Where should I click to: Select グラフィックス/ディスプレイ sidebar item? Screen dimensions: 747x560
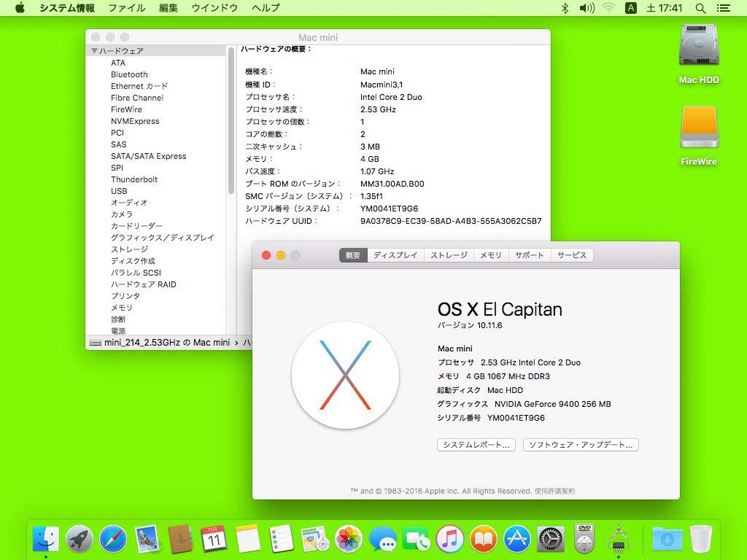(x=163, y=238)
